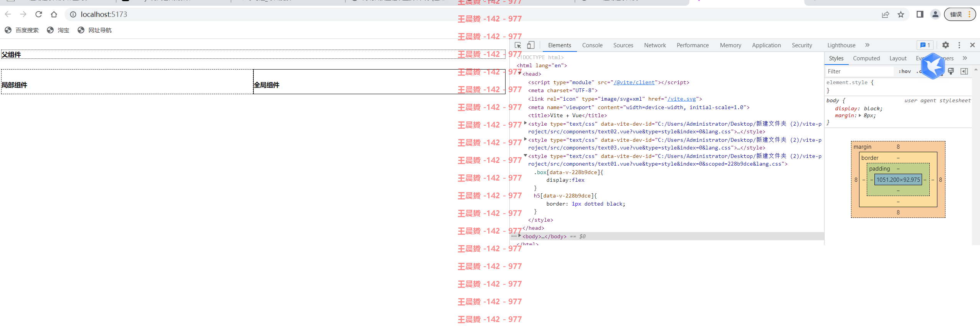Click the 局部组件 box on the page
Screen dimensions: 980x332
coord(127,81)
